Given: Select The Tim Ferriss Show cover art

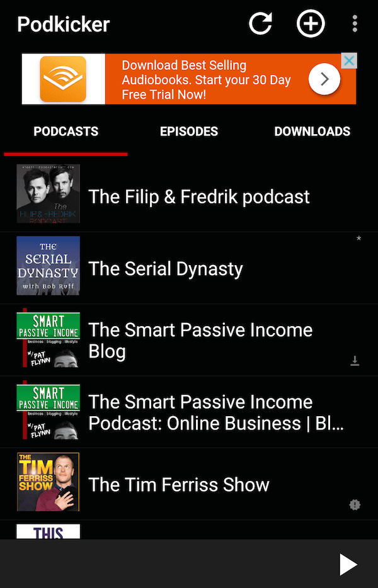Looking at the screenshot, I should tap(48, 482).
